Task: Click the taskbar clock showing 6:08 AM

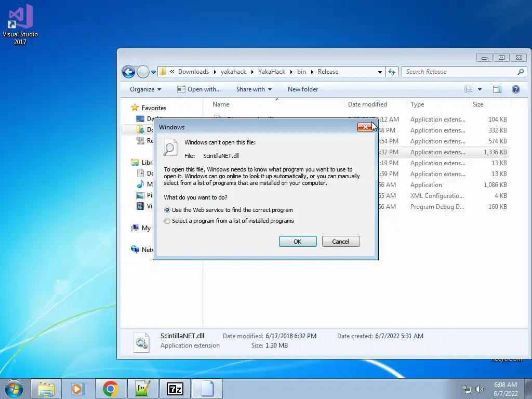Action: (x=506, y=389)
